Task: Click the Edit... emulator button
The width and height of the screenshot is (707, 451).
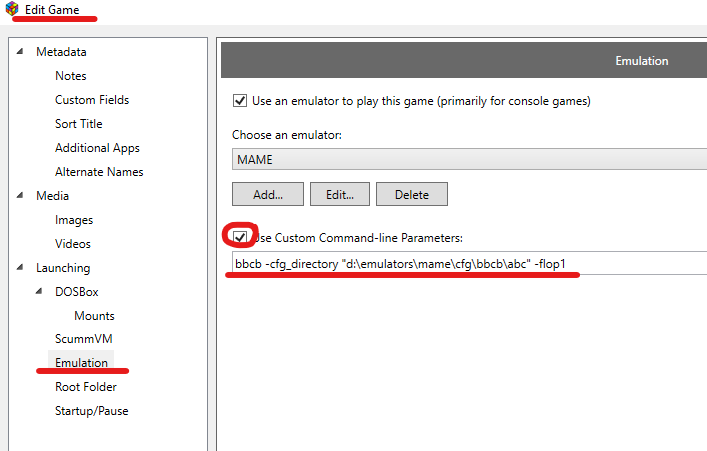Action: (x=340, y=194)
